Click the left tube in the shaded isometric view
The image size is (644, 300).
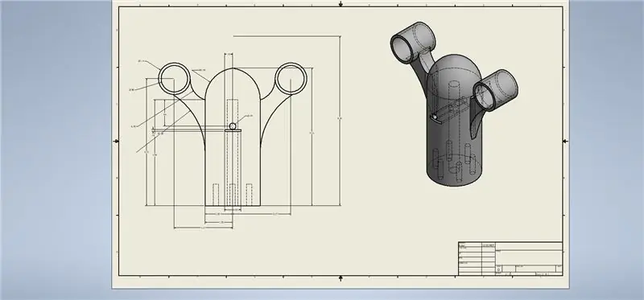(x=412, y=43)
